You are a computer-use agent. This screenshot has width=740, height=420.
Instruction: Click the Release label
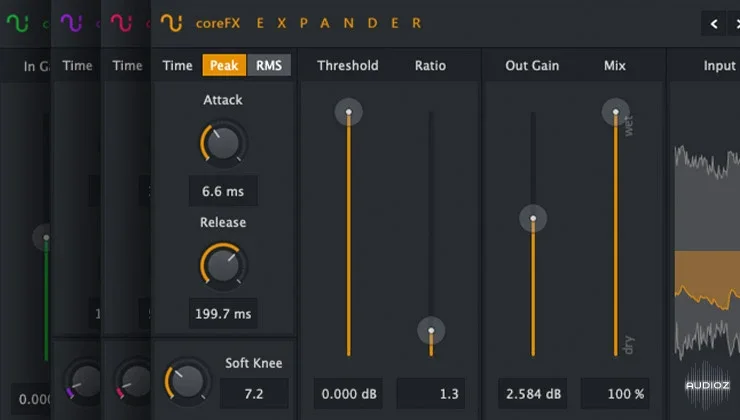click(223, 222)
